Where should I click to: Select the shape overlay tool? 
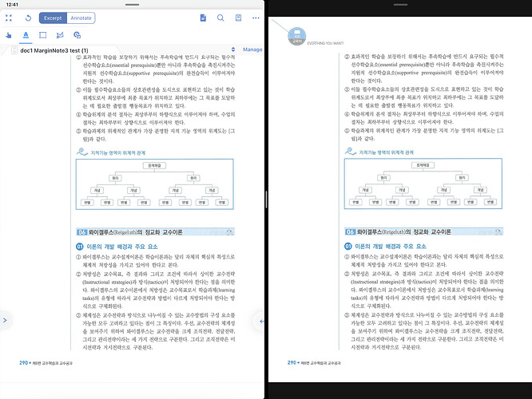point(77,35)
